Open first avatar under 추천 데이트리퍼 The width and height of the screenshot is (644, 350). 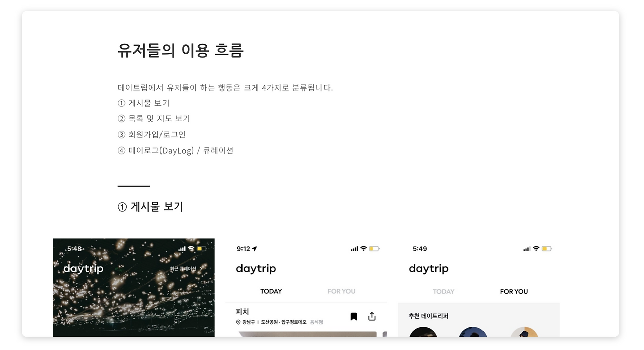(x=423, y=332)
